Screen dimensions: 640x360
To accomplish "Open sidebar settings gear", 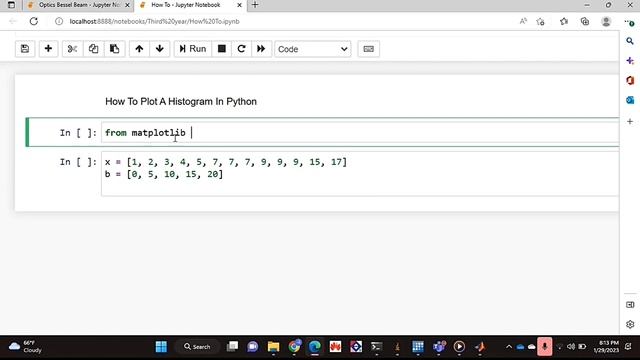I will pyautogui.click(x=630, y=324).
